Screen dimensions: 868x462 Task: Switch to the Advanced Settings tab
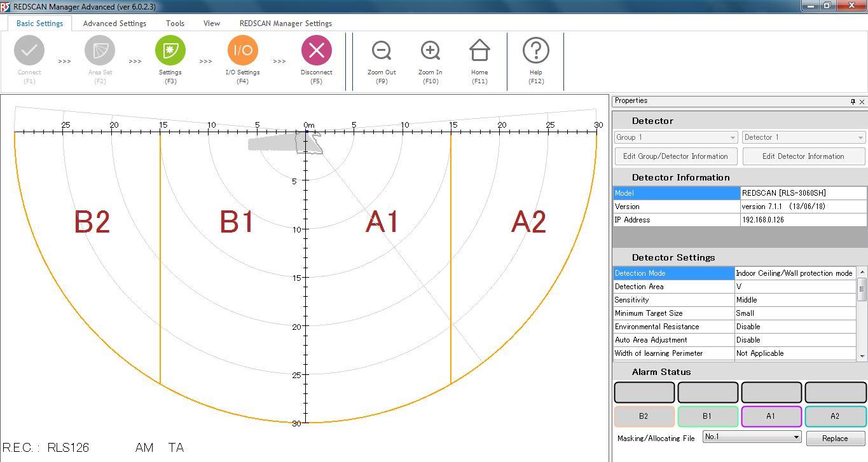(114, 24)
